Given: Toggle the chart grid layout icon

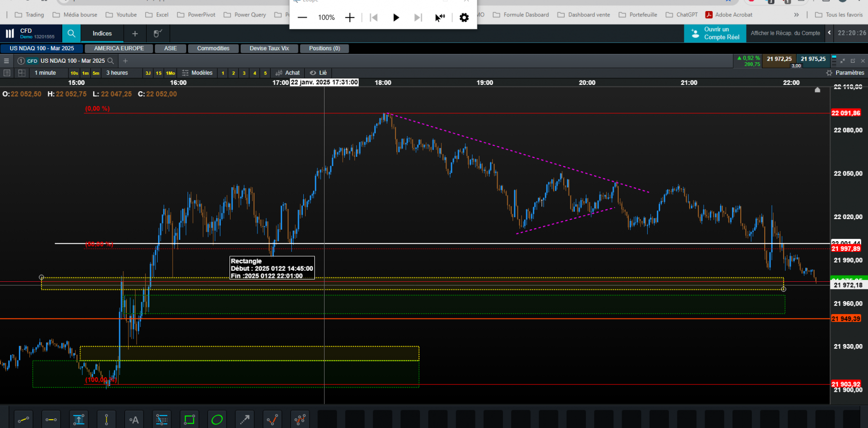Looking at the screenshot, I should tap(22, 73).
